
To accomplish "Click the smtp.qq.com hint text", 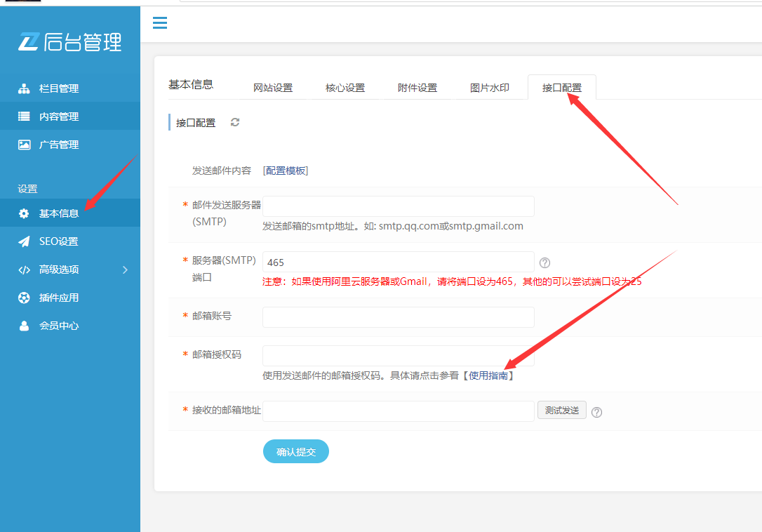I will click(393, 226).
